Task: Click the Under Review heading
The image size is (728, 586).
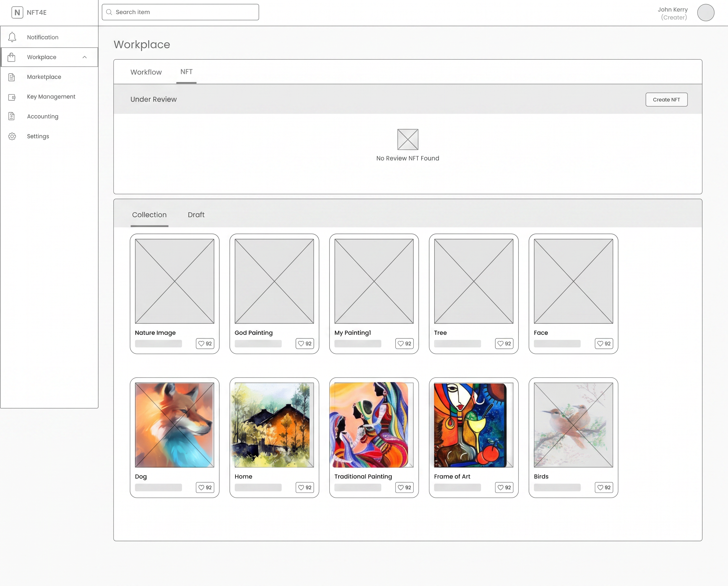Action: click(x=153, y=99)
